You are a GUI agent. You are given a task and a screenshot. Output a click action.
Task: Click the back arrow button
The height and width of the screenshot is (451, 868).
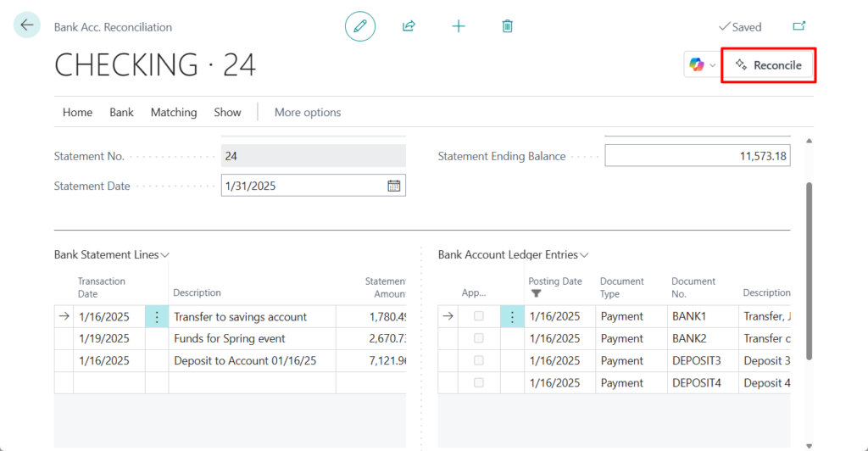tap(27, 25)
